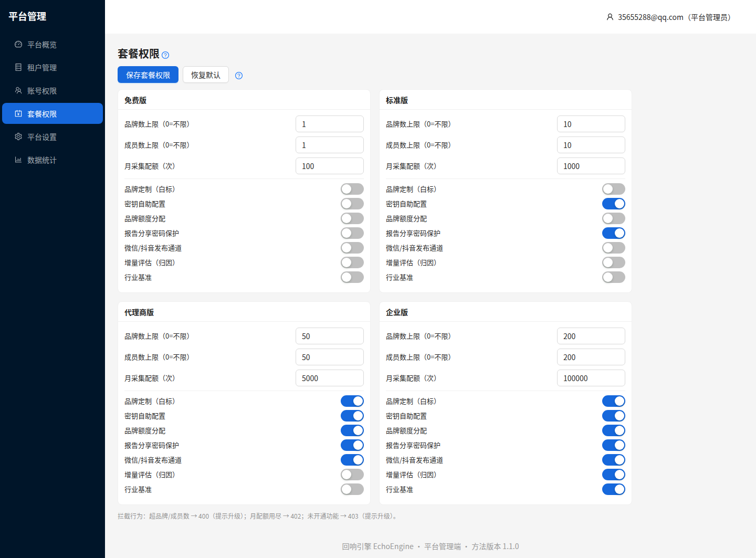The width and height of the screenshot is (756, 558).
Task: Disable 微信/抖音发布通道 toggle in 代理商版
Action: [x=352, y=460]
